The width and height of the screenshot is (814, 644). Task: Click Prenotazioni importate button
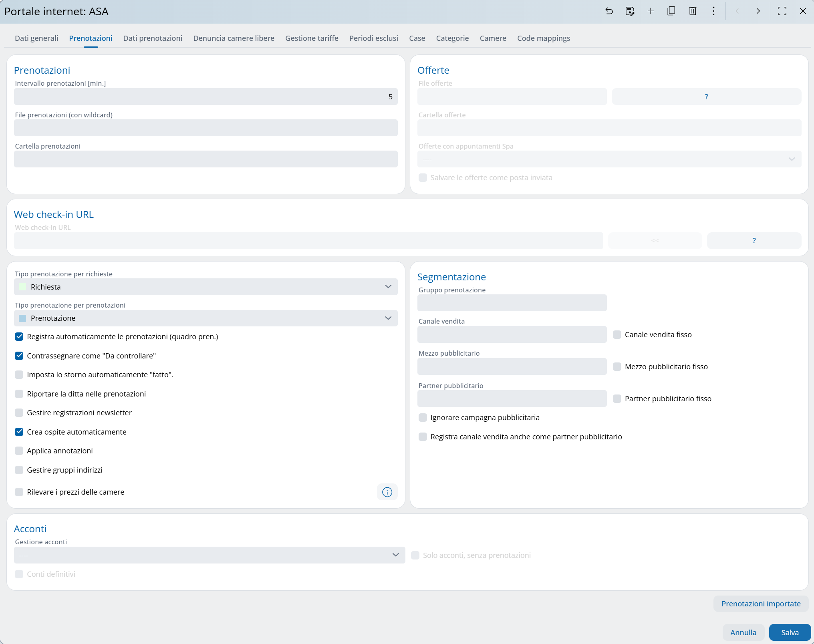761,604
